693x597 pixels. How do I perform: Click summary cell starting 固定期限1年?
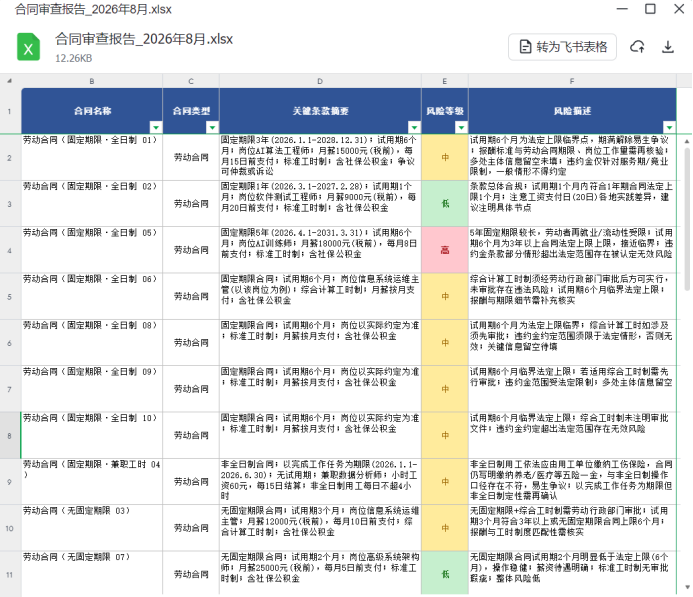click(320, 204)
